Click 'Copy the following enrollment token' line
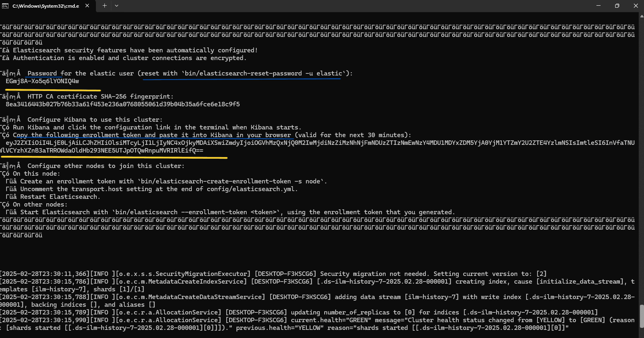The height and width of the screenshot is (338, 644). pos(206,135)
